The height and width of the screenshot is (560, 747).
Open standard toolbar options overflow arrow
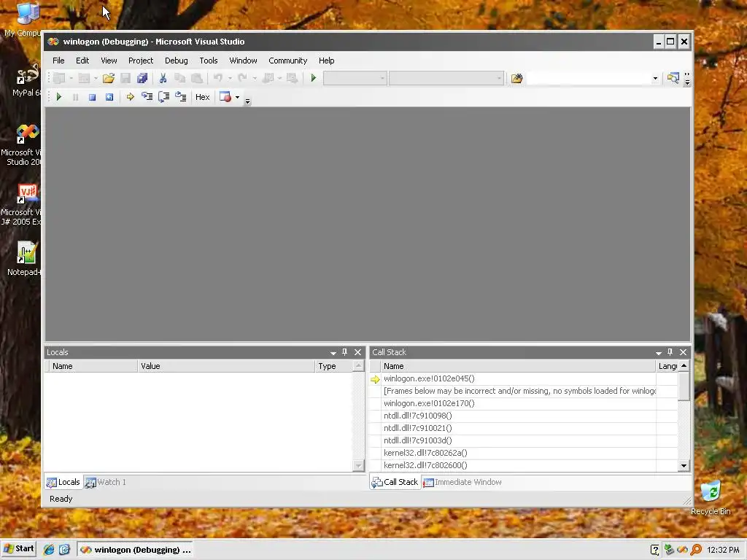[x=687, y=79]
